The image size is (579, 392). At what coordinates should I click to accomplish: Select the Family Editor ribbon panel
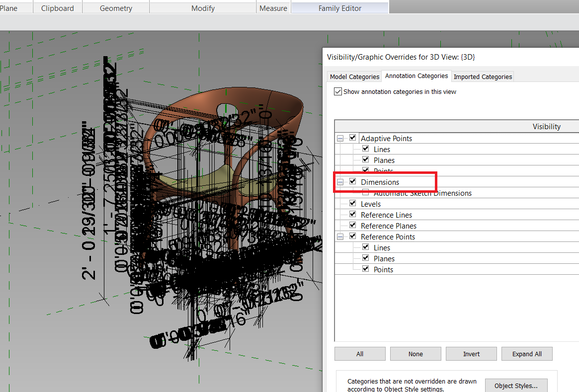[x=340, y=8]
